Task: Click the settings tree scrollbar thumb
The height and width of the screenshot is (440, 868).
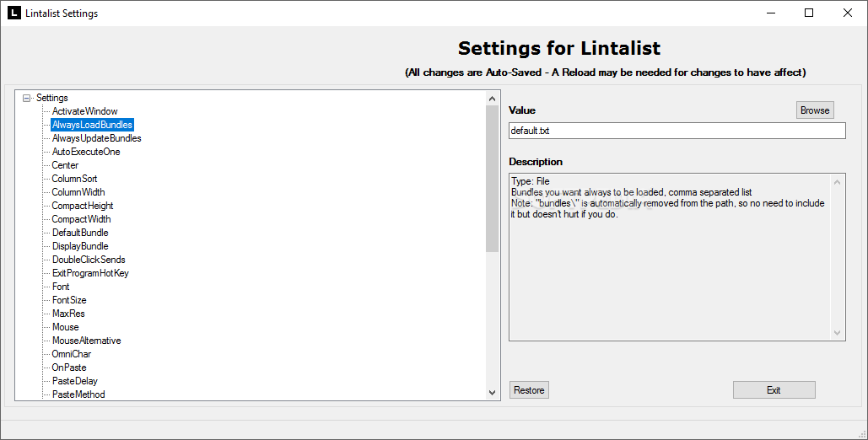Action: point(492,179)
